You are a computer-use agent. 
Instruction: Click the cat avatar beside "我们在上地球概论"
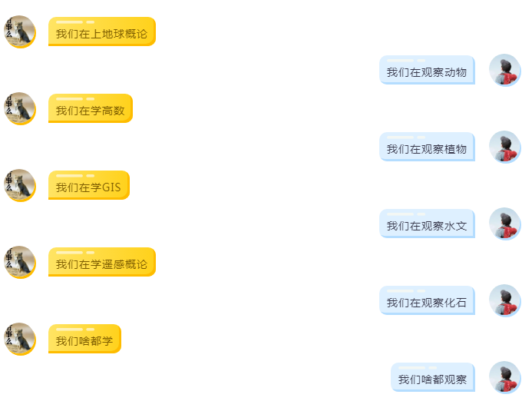click(20, 31)
